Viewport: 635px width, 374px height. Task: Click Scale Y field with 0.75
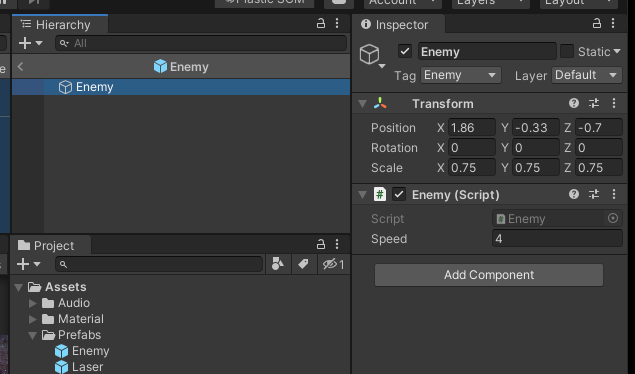pyautogui.click(x=536, y=168)
